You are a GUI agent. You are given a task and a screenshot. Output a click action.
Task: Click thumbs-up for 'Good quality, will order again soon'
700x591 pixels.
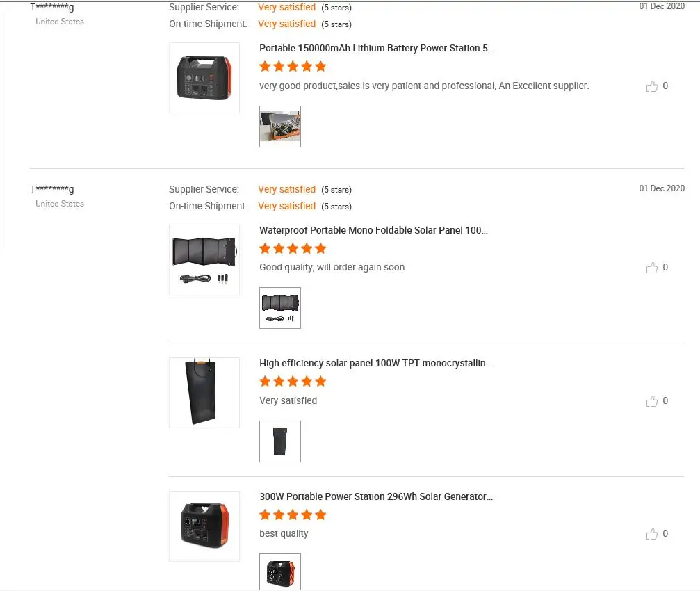click(652, 268)
